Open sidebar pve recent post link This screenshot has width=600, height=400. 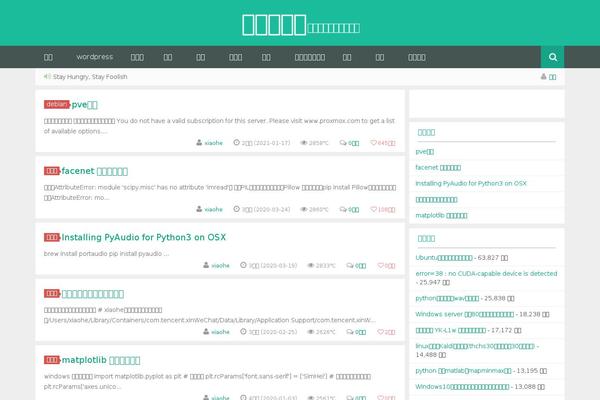[x=425, y=152]
